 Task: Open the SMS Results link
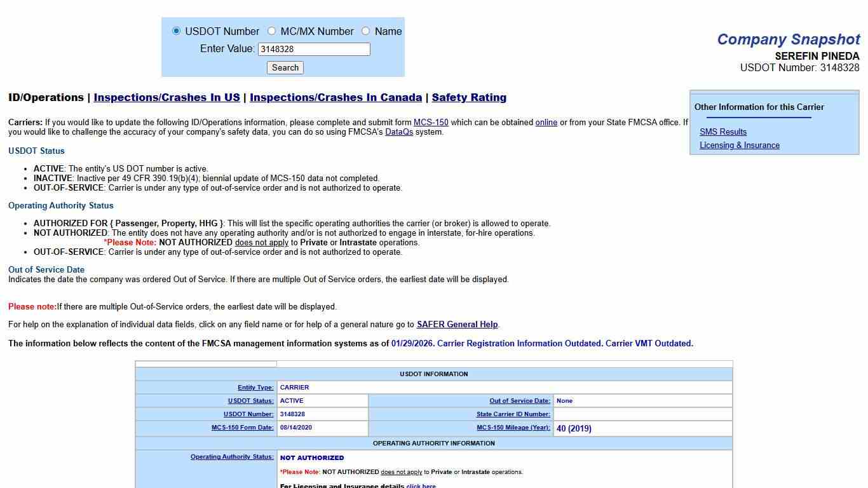point(723,132)
